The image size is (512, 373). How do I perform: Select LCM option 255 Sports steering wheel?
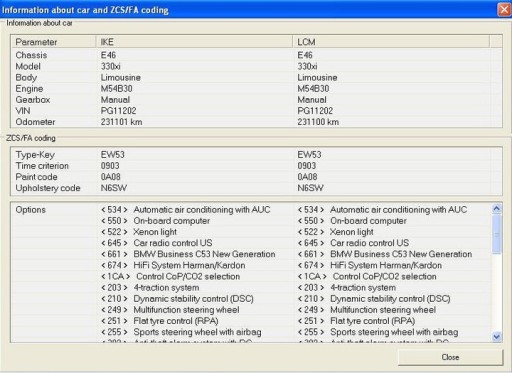pyautogui.click(x=378, y=332)
